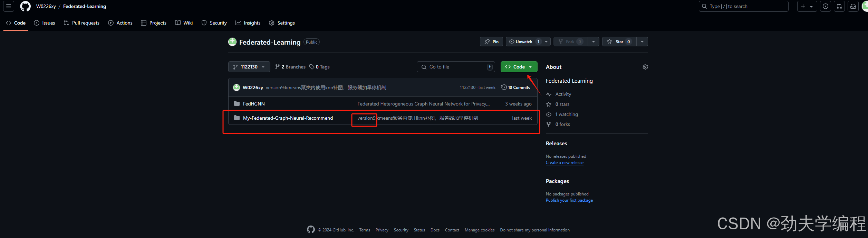Viewport: 868px width, 238px height.
Task: Open the footer Contact link
Action: [452, 230]
